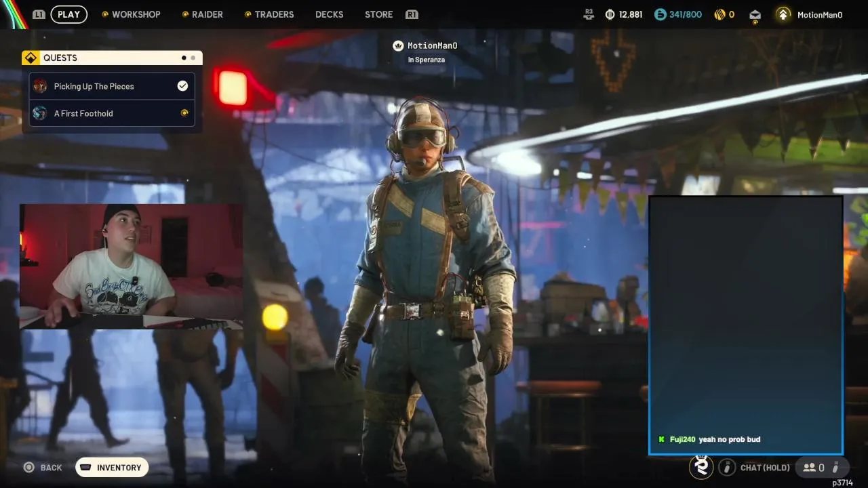This screenshot has width=868, height=488.
Task: Click the completed checkmark on Picking Up The Pieces
Action: (182, 86)
